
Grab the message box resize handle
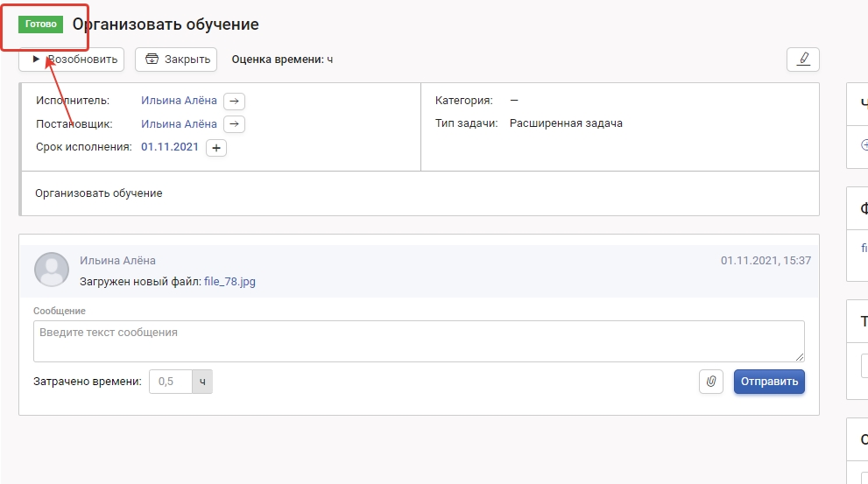[x=800, y=357]
